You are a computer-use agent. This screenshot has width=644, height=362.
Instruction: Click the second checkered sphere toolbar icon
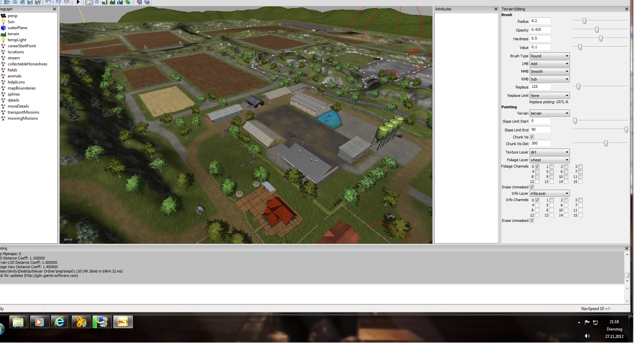(x=147, y=2)
